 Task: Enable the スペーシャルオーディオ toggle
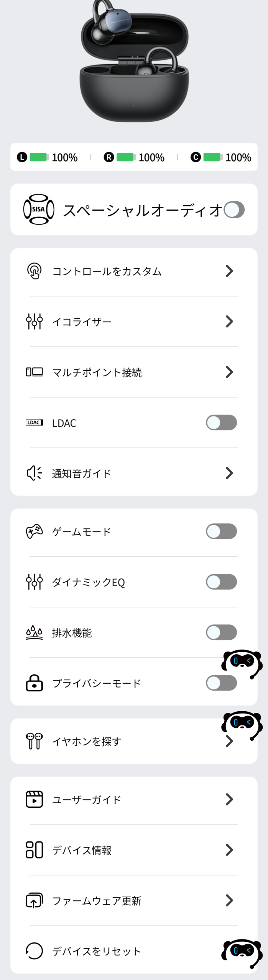pyautogui.click(x=234, y=210)
